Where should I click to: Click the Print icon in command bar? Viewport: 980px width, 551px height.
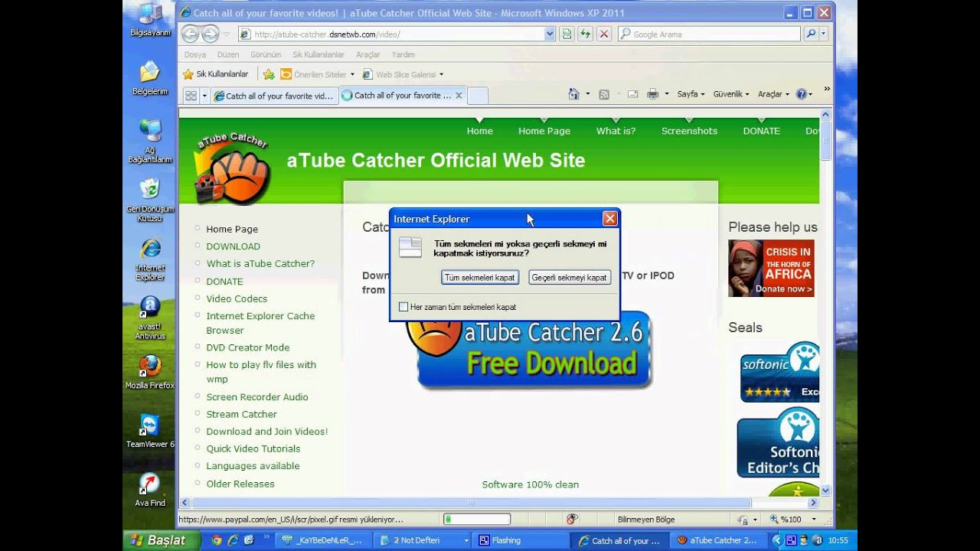click(x=652, y=94)
